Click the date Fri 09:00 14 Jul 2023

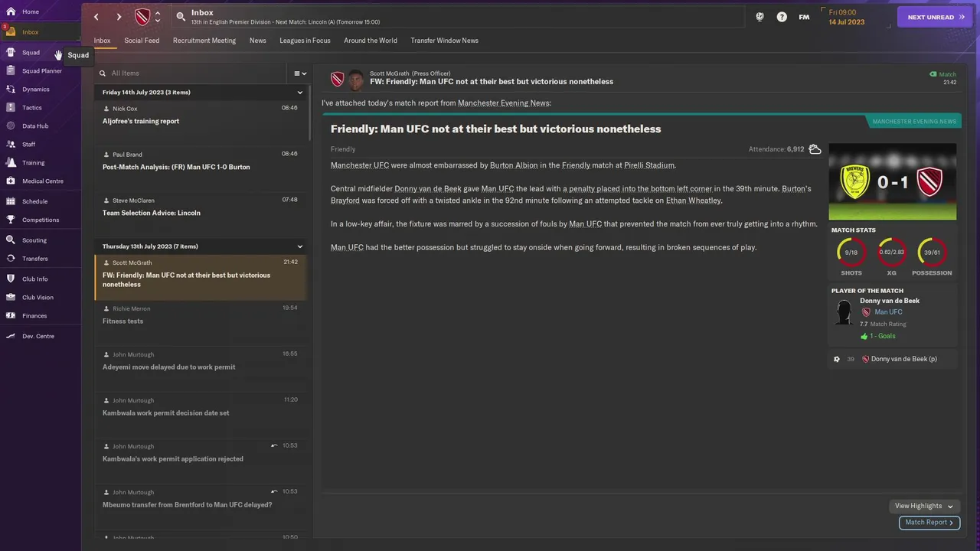click(847, 17)
